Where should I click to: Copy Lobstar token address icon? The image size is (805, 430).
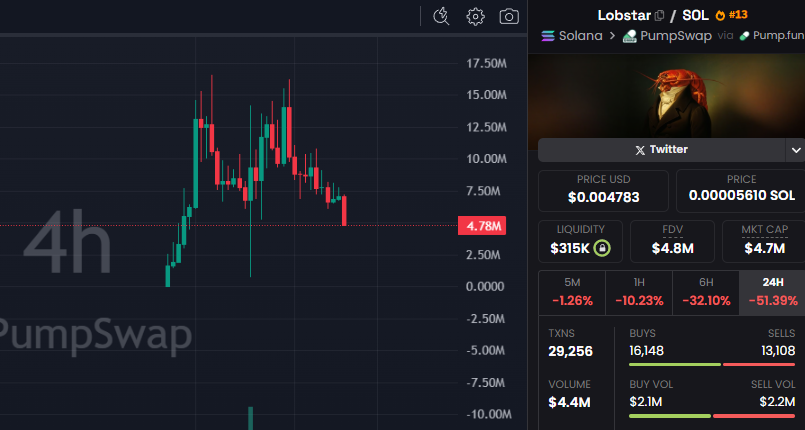coord(660,16)
